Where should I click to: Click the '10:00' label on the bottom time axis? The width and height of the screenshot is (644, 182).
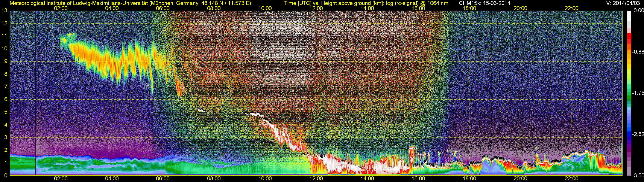[265, 179]
